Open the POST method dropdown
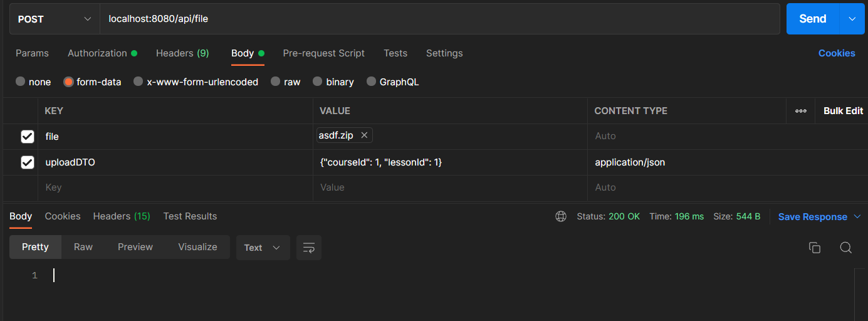The image size is (868, 321). click(55, 19)
